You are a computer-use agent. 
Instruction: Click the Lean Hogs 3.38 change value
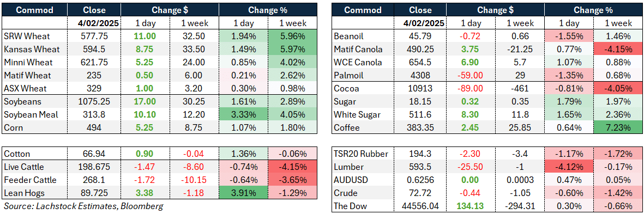click(x=145, y=193)
